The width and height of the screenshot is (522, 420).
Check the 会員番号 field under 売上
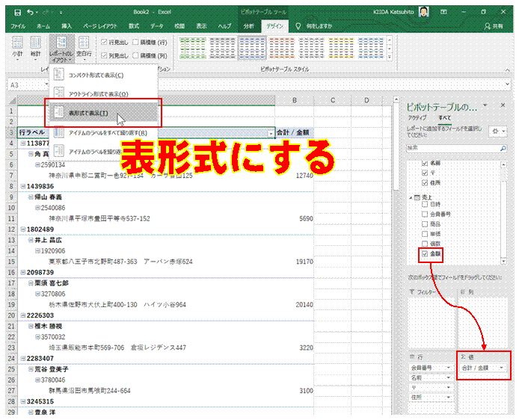pos(425,214)
